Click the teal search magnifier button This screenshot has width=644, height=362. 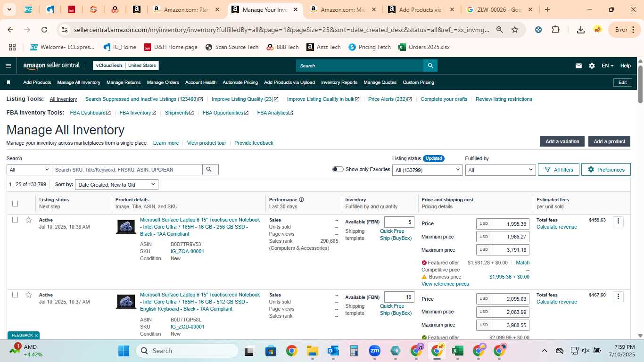coord(430,66)
